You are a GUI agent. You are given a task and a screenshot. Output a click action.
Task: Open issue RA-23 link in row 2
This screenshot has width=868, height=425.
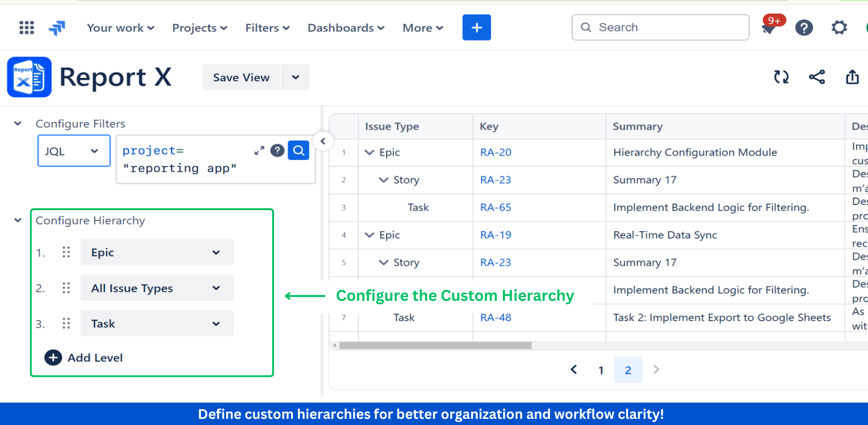(x=496, y=180)
